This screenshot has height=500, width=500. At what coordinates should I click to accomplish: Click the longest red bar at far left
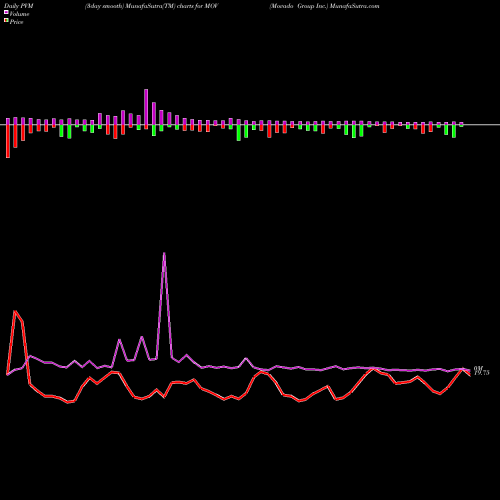(8, 141)
